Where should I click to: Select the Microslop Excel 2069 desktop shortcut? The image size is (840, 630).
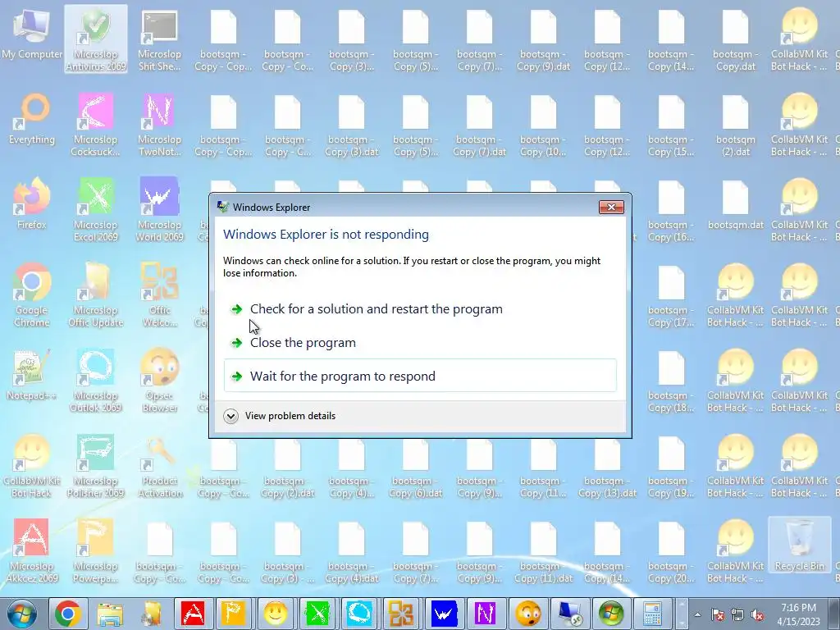(96, 210)
